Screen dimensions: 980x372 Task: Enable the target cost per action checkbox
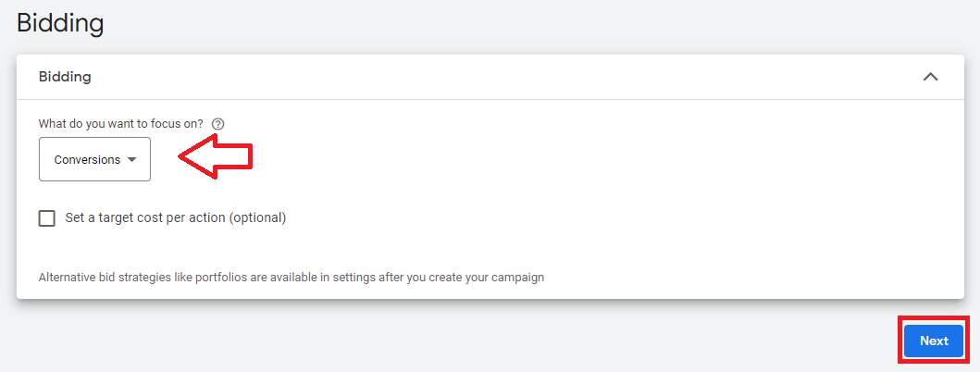tap(47, 218)
